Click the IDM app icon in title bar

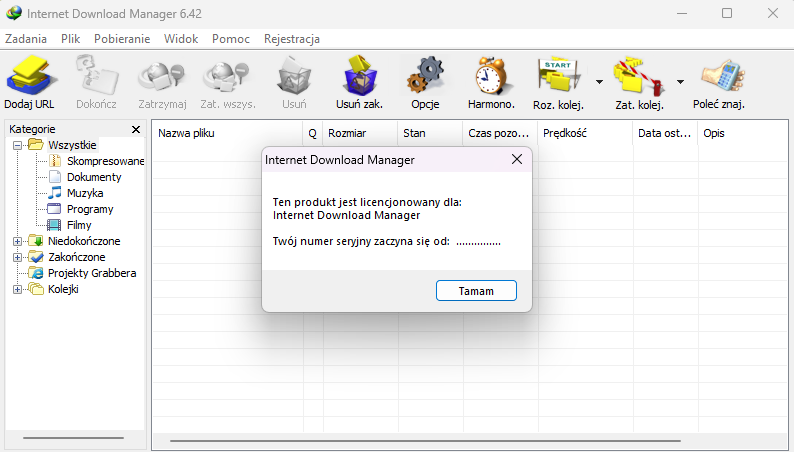click(x=14, y=13)
